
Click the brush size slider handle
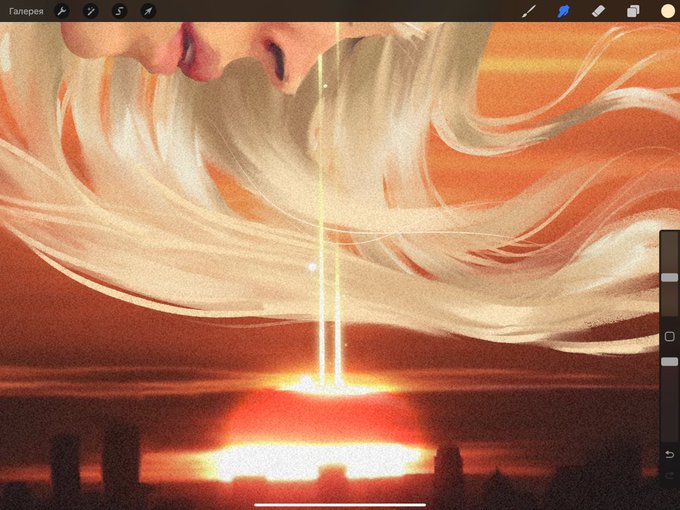point(670,277)
